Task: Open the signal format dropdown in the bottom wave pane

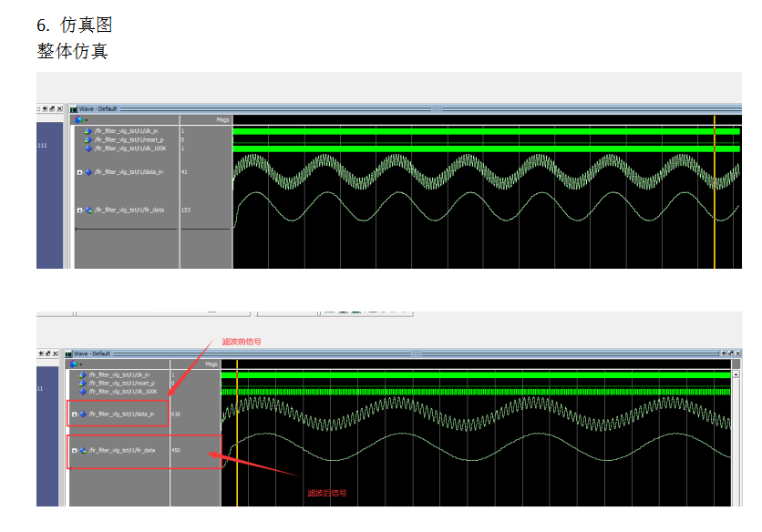Action: click(80, 363)
